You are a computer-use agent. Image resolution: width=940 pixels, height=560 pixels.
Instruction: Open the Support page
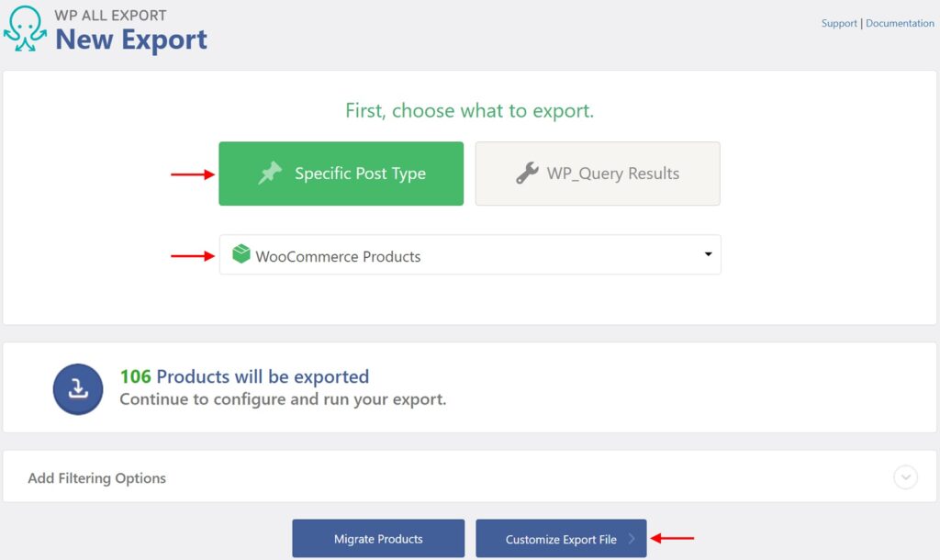pos(838,23)
